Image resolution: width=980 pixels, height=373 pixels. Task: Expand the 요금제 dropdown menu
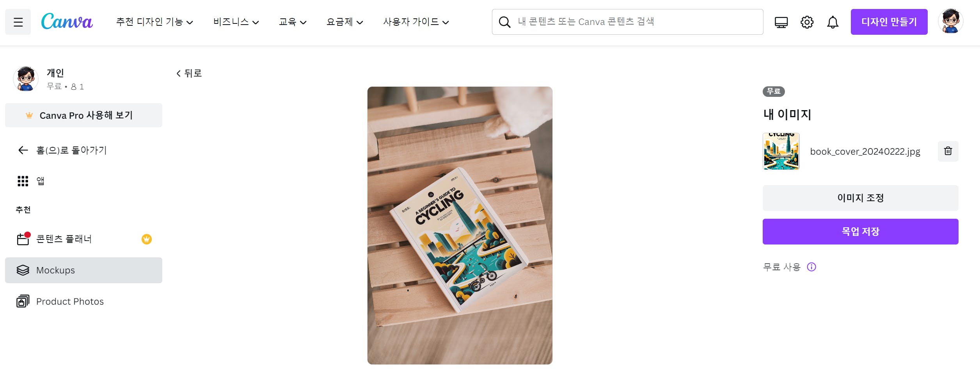point(344,22)
